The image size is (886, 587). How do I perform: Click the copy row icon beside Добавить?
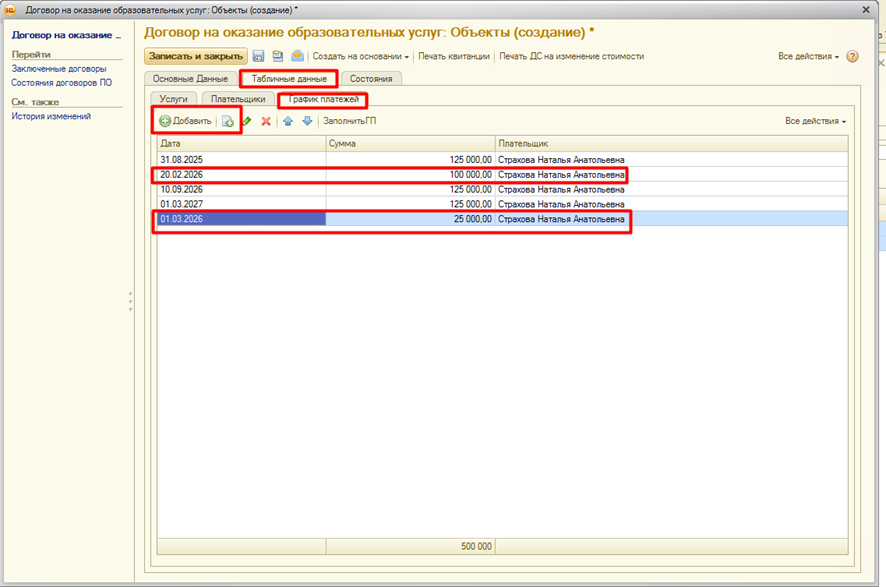228,121
